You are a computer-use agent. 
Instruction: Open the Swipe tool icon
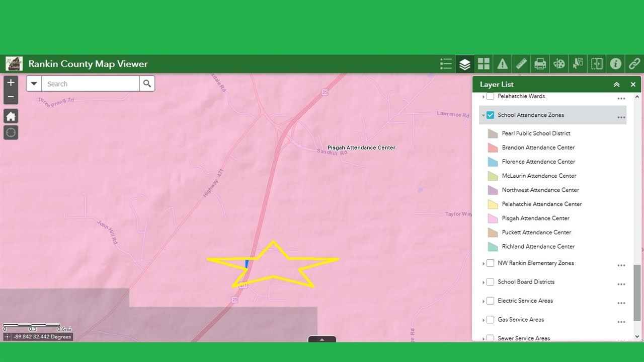(x=597, y=64)
